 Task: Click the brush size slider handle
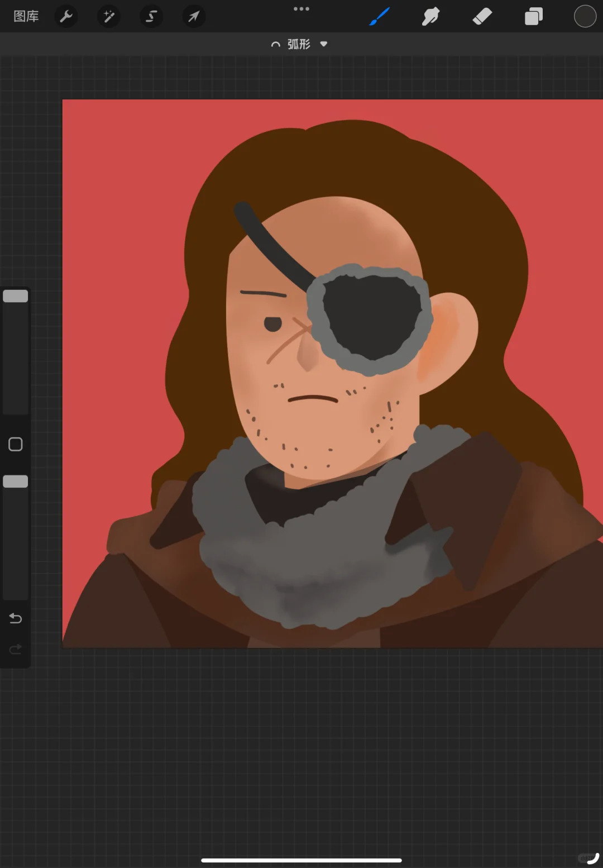click(16, 296)
